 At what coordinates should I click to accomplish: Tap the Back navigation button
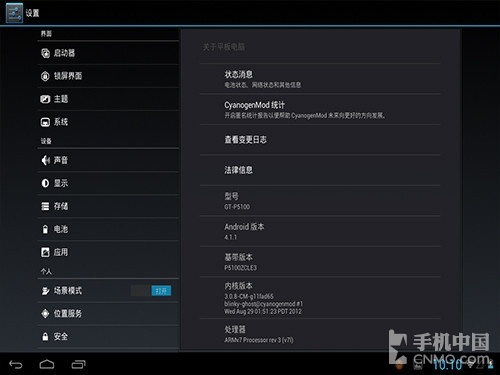16,364
